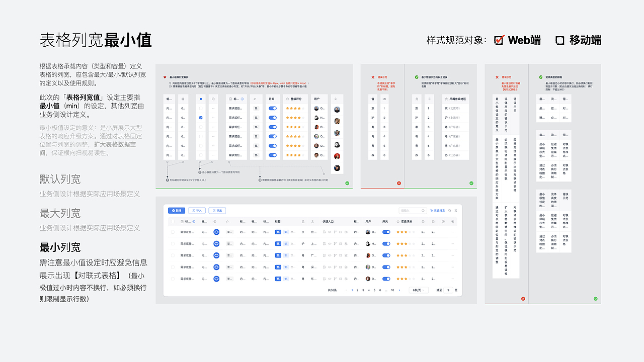Go to page 10 in pagination

pyautogui.click(x=392, y=290)
